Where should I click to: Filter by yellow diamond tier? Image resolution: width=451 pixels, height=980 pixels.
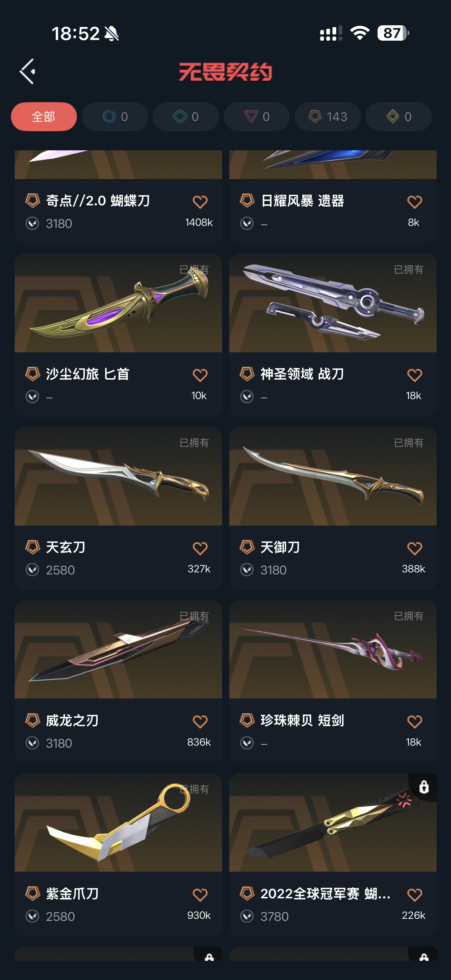point(398,117)
